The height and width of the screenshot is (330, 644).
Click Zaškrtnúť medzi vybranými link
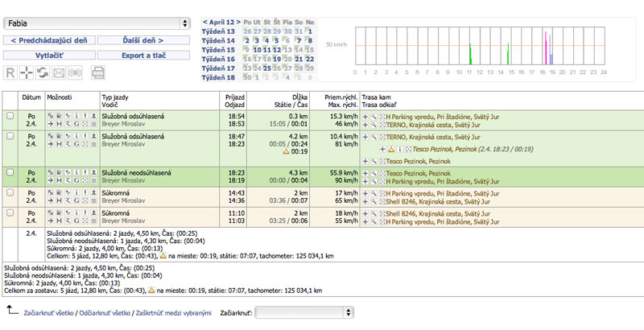click(x=174, y=313)
